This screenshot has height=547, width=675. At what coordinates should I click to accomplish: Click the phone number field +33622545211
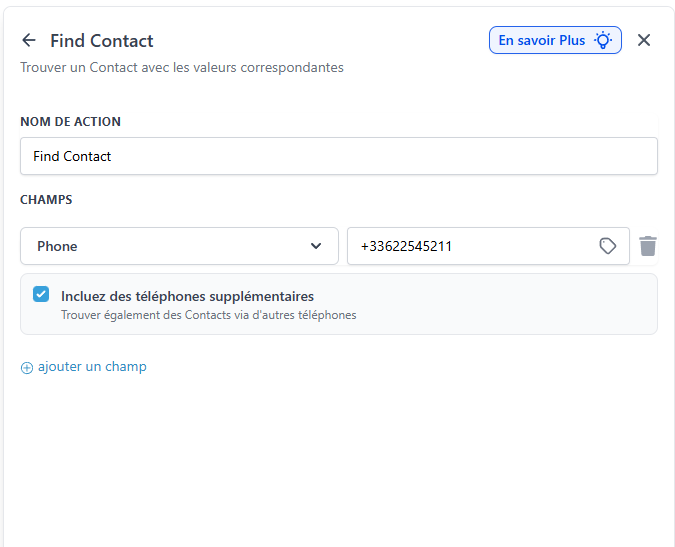tap(488, 246)
